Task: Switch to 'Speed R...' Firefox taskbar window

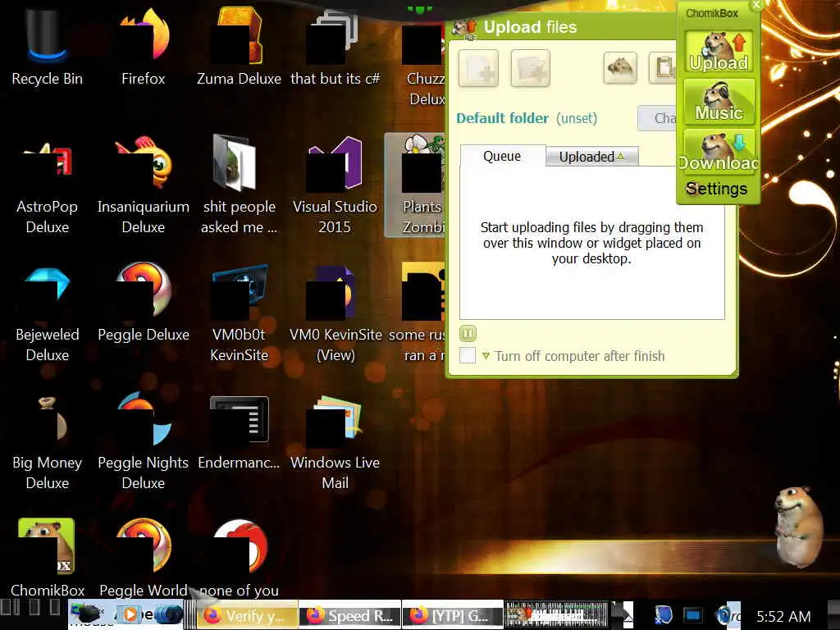Action: pyautogui.click(x=349, y=615)
